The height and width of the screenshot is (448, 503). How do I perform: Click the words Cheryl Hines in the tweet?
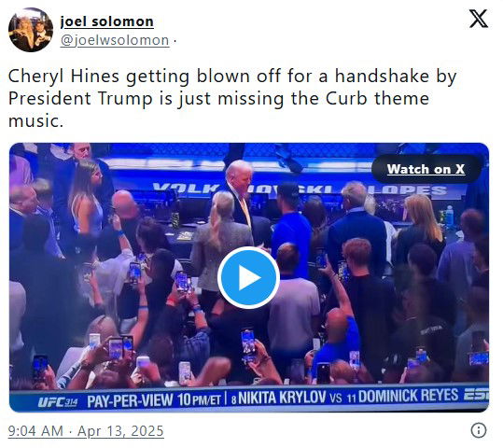coord(63,77)
